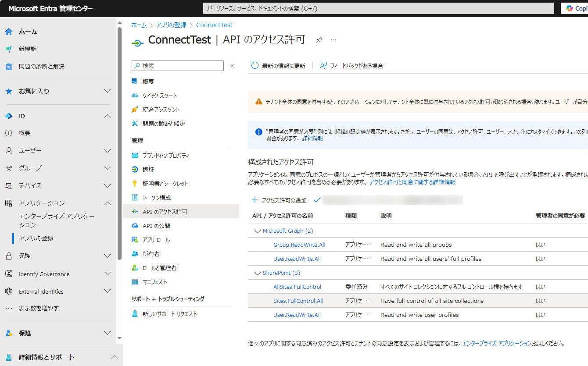Open エンタープライズ アプリケーション link at bottom
The width and height of the screenshot is (588, 366).
(497, 343)
